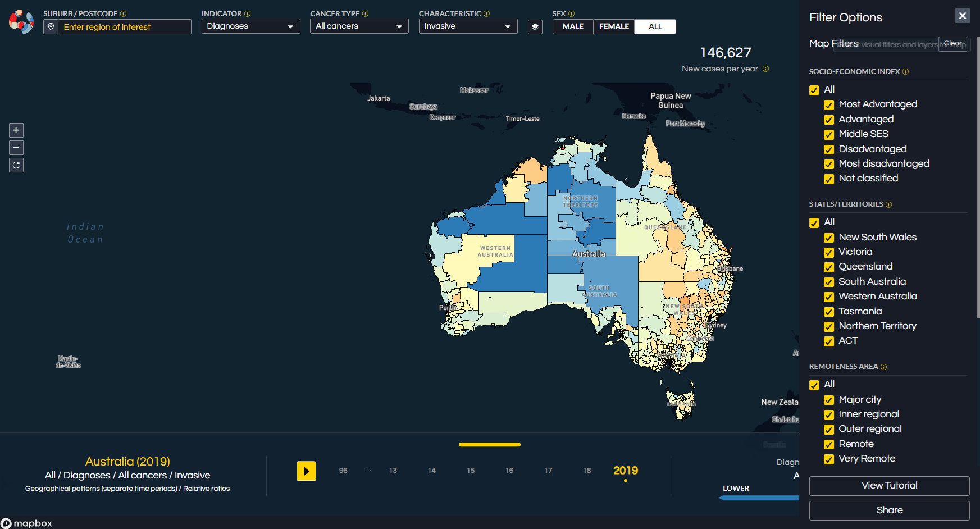Image resolution: width=980 pixels, height=529 pixels.
Task: Click the info icon beside Socio-Economic Index
Action: point(905,72)
